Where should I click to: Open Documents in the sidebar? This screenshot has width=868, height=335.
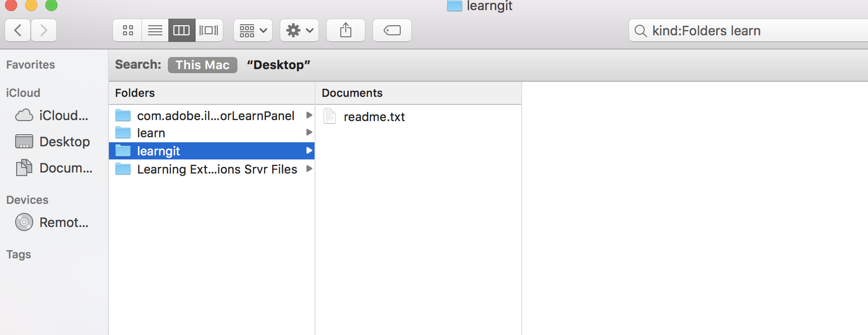66,168
